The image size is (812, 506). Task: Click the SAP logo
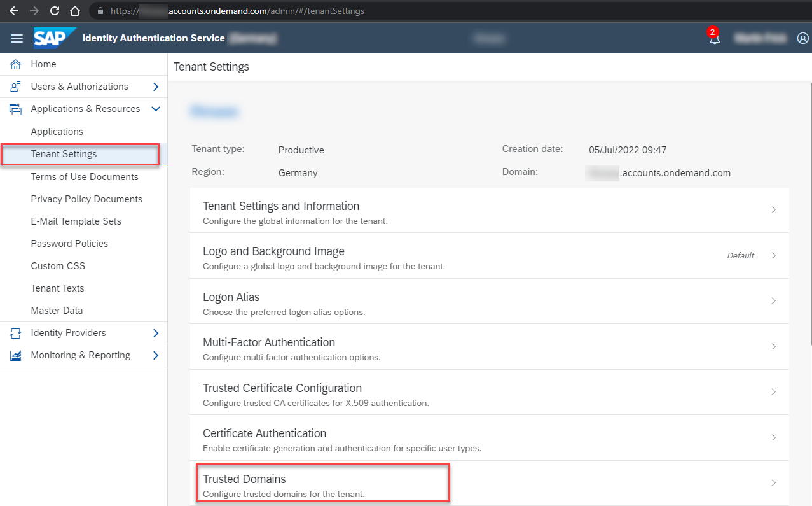[x=55, y=38]
